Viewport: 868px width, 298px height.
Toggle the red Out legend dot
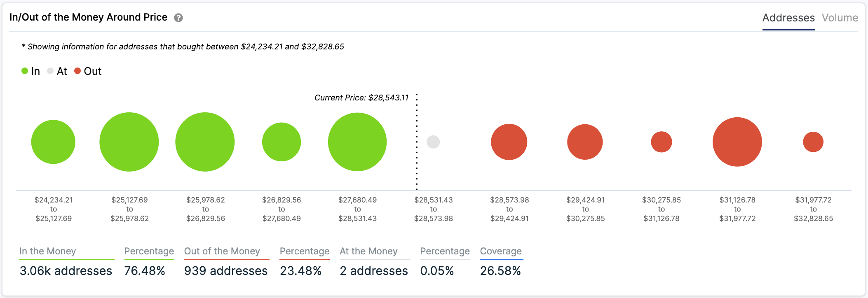tap(77, 71)
